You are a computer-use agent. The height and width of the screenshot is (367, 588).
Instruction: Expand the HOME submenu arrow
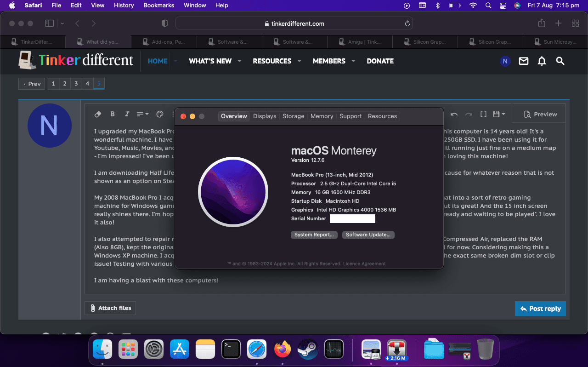(x=175, y=61)
